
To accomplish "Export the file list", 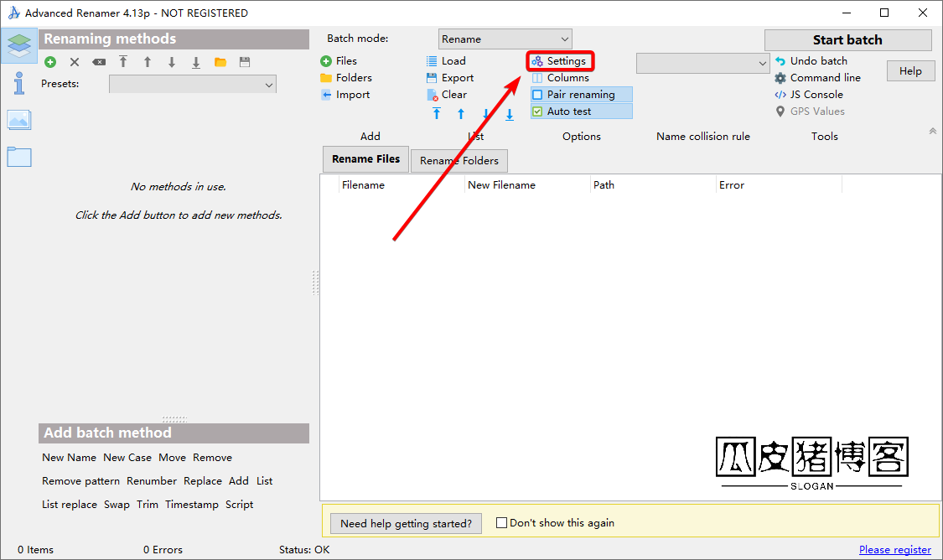I will click(450, 78).
